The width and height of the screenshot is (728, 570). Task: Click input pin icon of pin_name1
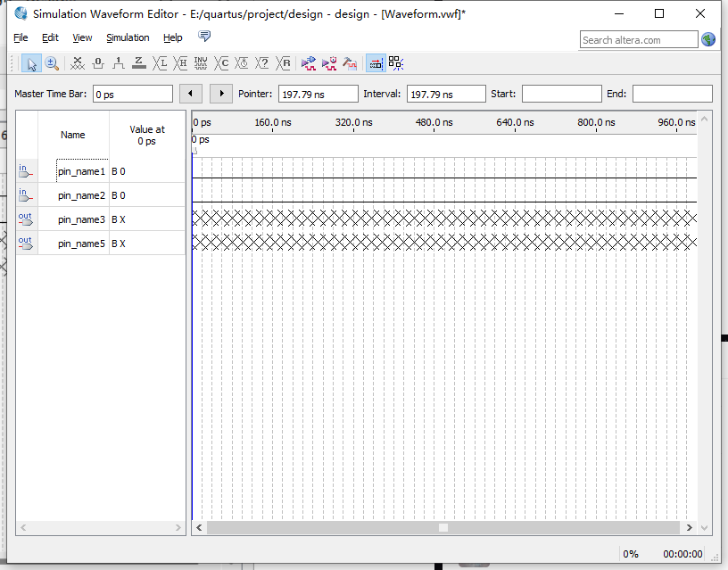[26, 170]
